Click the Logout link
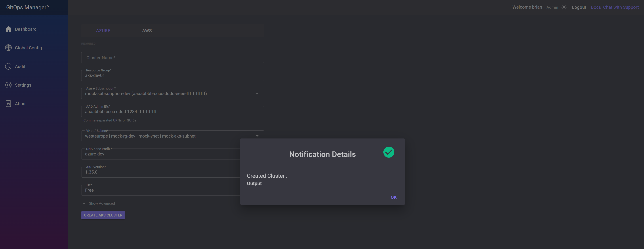The image size is (644, 249). 579,7
